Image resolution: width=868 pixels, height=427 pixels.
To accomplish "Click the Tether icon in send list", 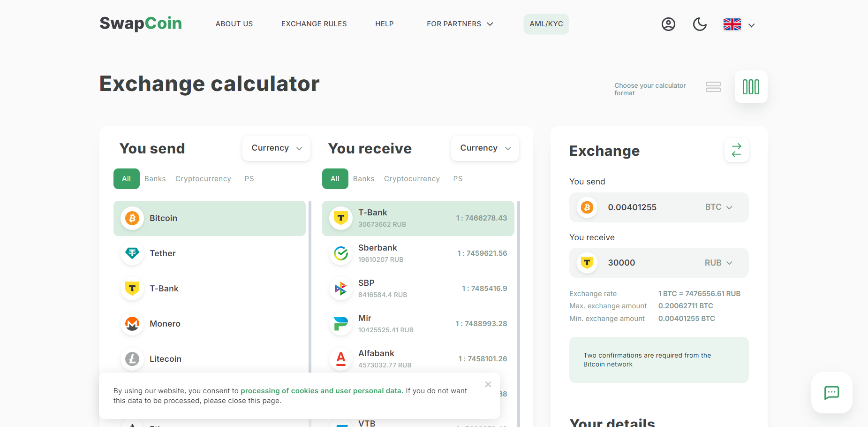I will pyautogui.click(x=132, y=253).
